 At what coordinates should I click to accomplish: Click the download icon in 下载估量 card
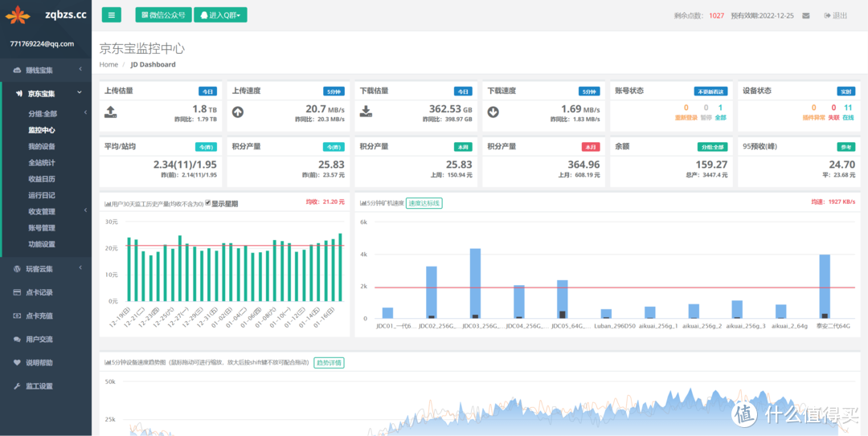366,112
